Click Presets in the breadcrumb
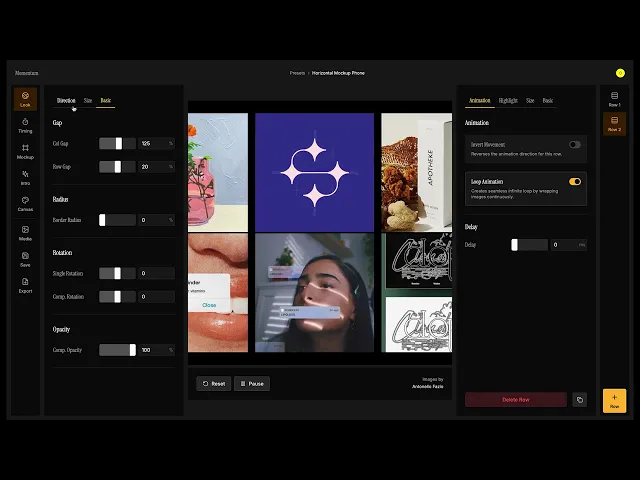Image resolution: width=640 pixels, height=480 pixels. click(297, 73)
